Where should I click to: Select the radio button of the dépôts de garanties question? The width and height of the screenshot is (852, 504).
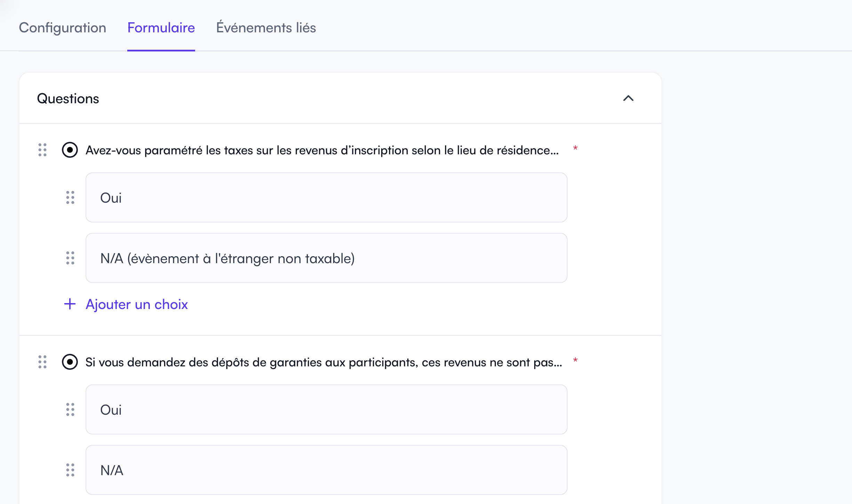[70, 362]
